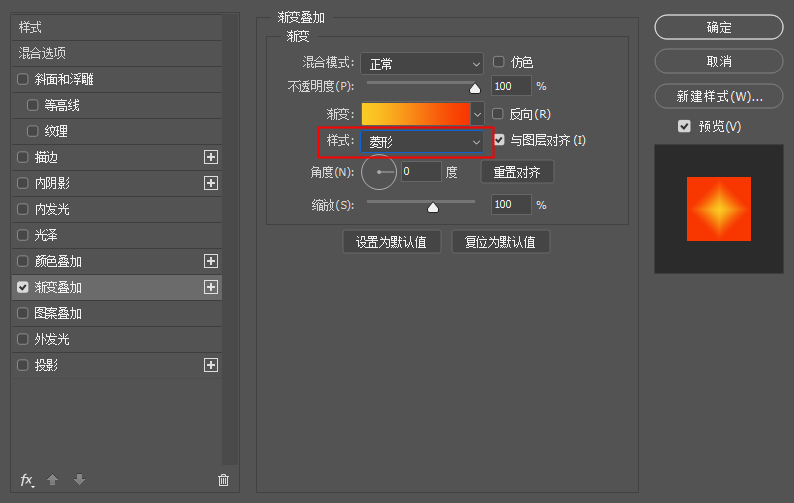Viewport: 794px width, 503px height.
Task: Click the move effect up arrow
Action: (x=53, y=479)
